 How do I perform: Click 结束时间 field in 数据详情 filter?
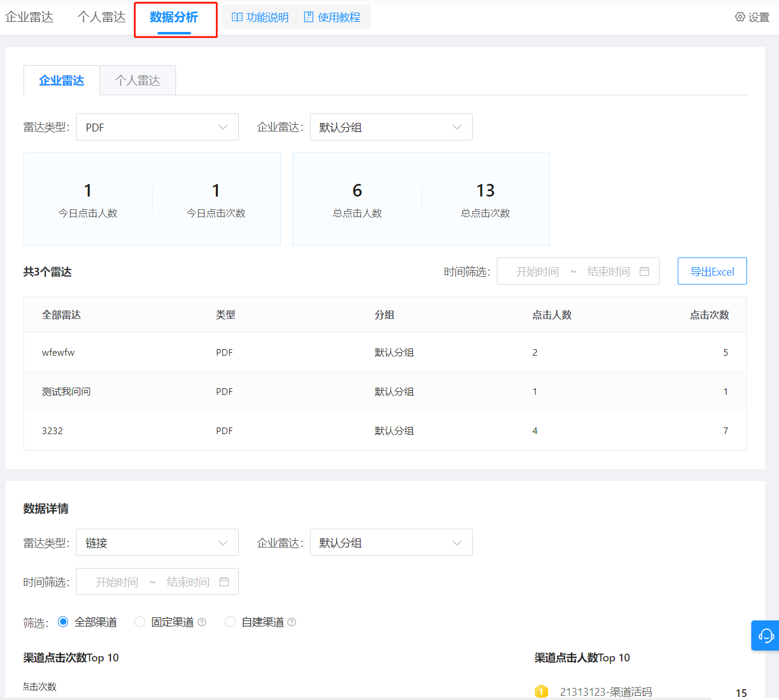[x=188, y=582]
